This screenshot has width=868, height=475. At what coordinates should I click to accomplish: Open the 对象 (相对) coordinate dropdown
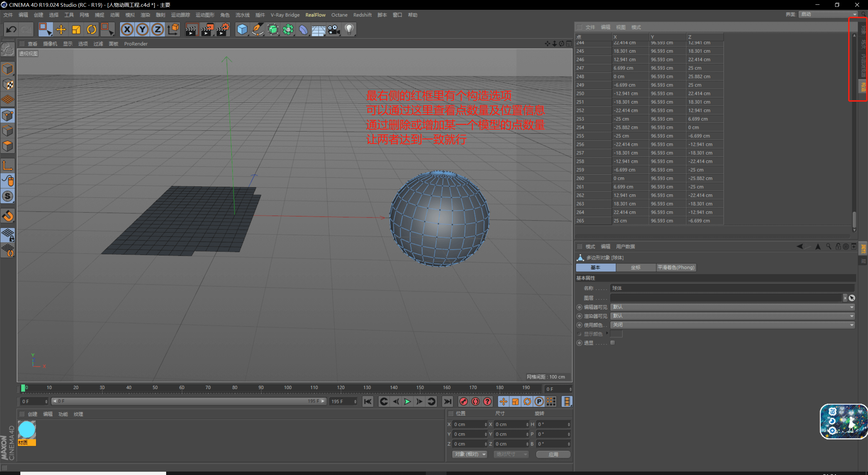point(470,454)
